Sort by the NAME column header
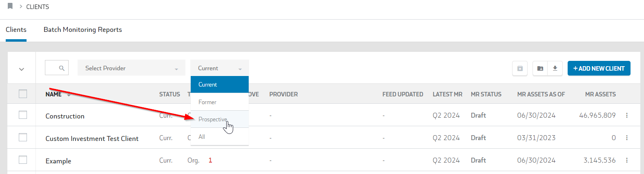 pyautogui.click(x=53, y=94)
